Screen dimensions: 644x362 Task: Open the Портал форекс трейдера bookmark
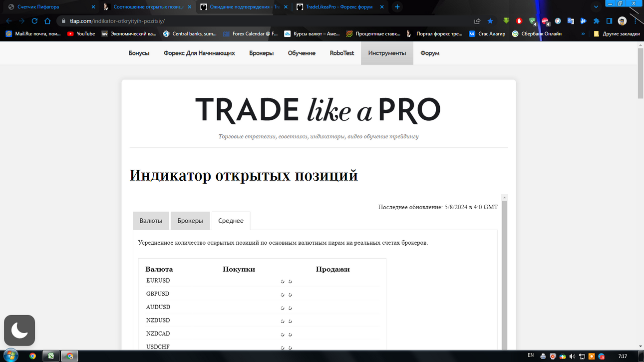434,34
